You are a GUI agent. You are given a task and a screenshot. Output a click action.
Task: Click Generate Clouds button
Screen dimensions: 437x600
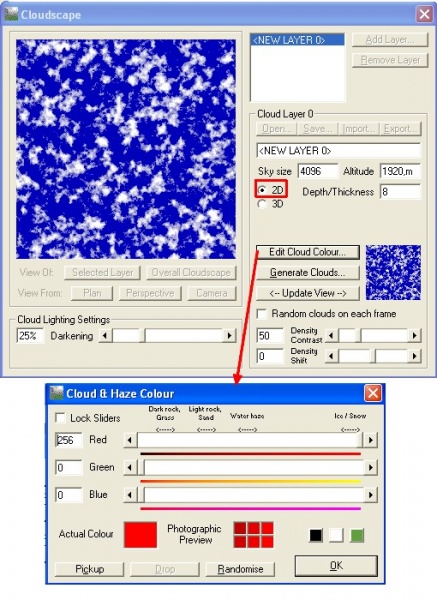pos(308,273)
